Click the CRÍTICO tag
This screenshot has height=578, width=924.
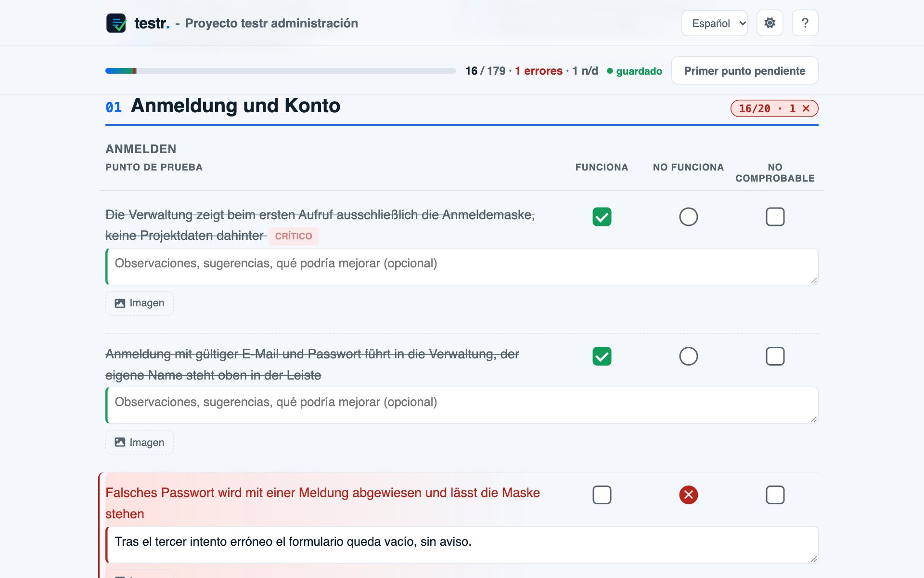pyautogui.click(x=294, y=236)
